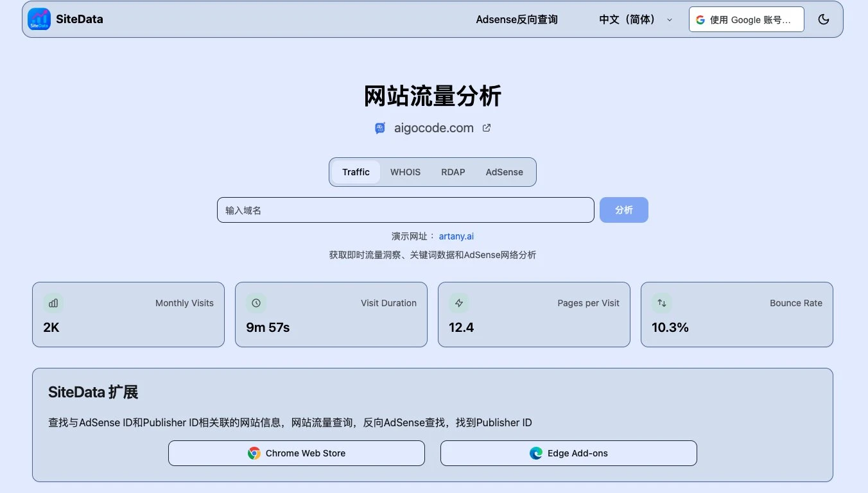This screenshot has height=493, width=868.
Task: Expand the 中文（简体）chevron
Action: (670, 20)
